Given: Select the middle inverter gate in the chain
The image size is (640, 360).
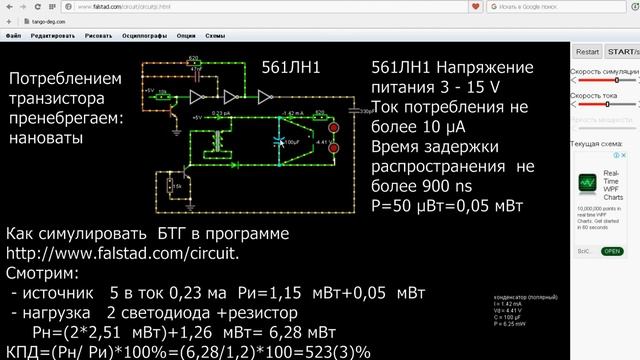Looking at the screenshot, I should pos(231,97).
